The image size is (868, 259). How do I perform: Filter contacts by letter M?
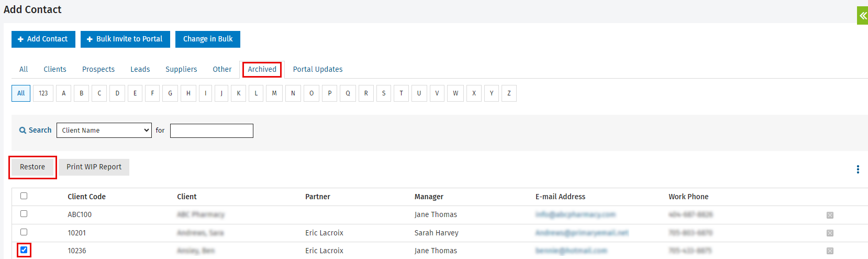coord(274,93)
